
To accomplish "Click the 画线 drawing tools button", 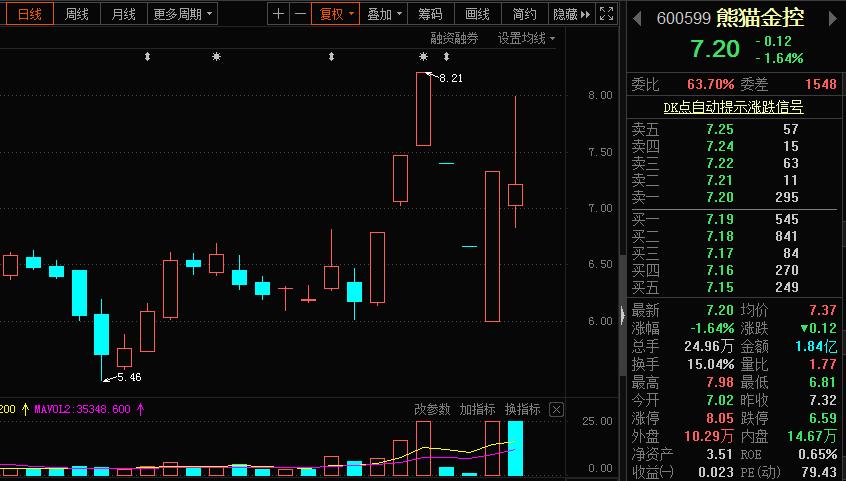I will pyautogui.click(x=477, y=14).
